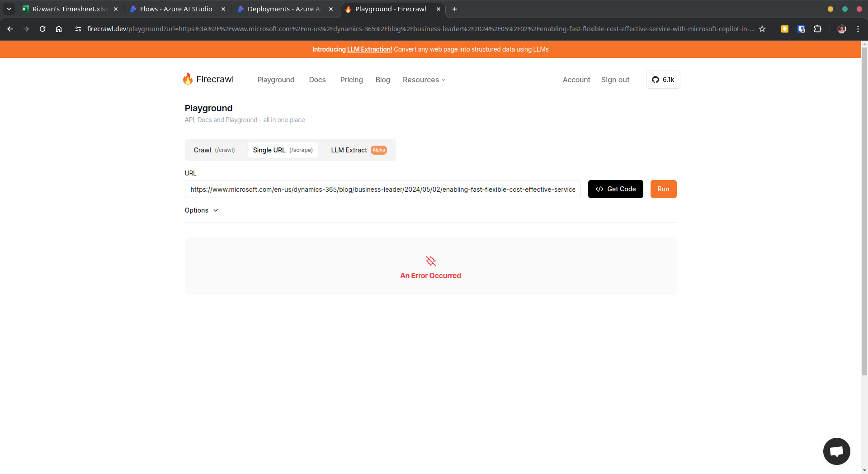View site information icon in address bar
Image resolution: width=868 pixels, height=474 pixels.
[x=78, y=29]
